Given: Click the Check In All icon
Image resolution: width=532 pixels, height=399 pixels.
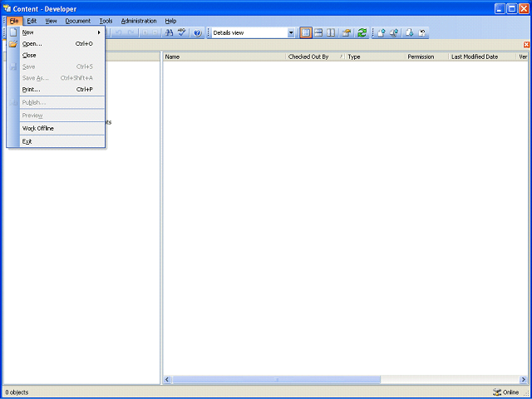Looking at the screenshot, I should point(394,33).
